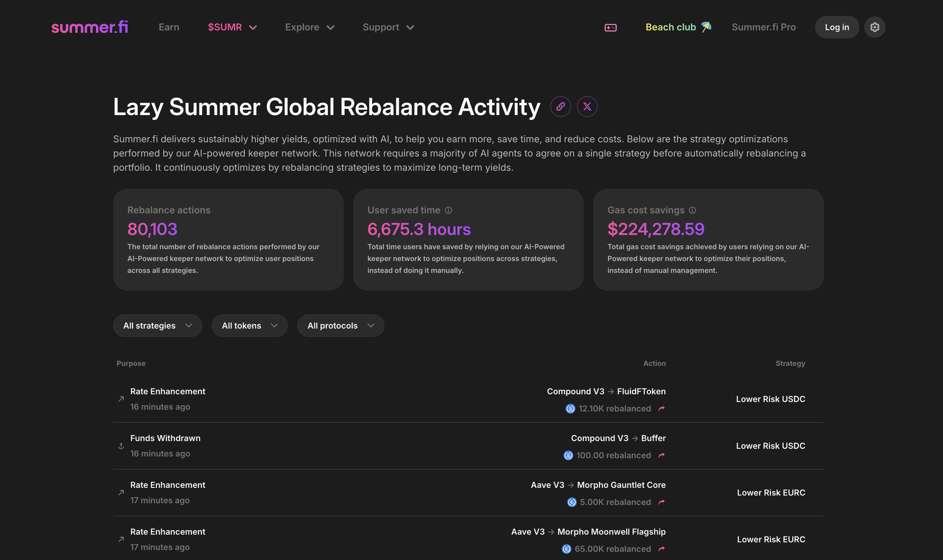The height and width of the screenshot is (560, 943).
Task: Expand the All tokens filter
Action: (249, 326)
